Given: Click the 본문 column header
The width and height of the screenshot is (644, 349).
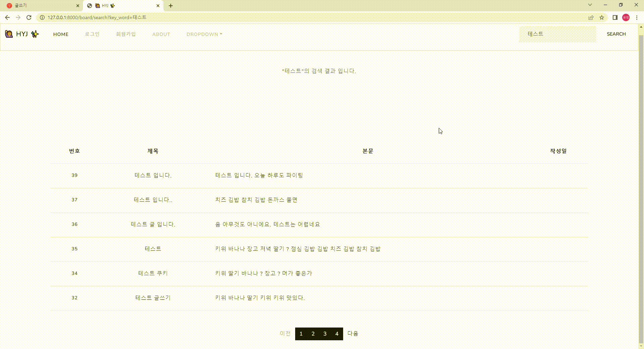Looking at the screenshot, I should pos(368,151).
